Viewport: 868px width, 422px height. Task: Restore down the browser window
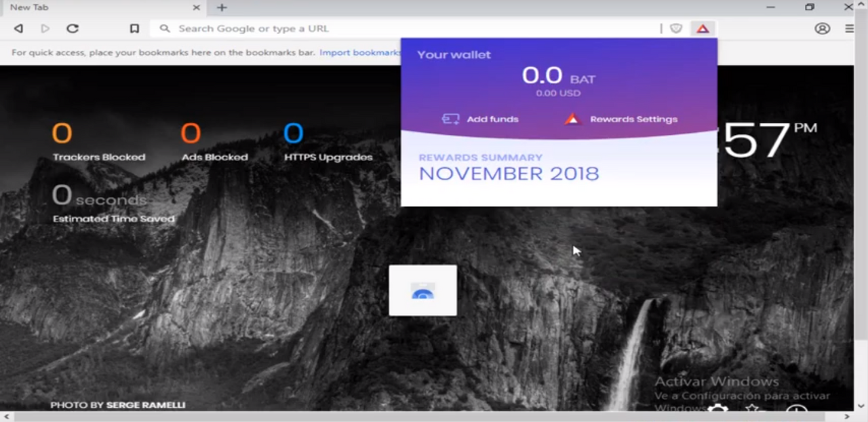click(x=810, y=7)
